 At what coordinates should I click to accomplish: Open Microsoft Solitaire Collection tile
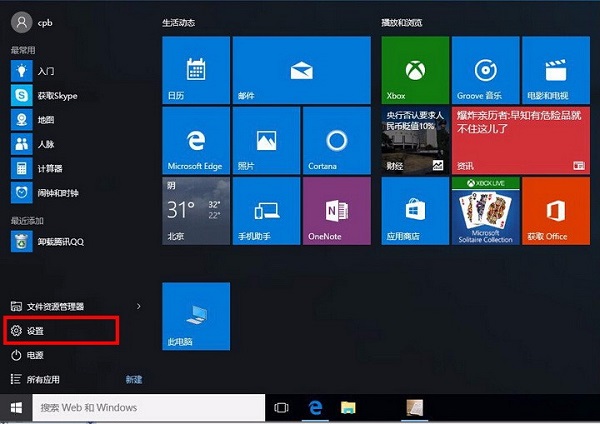coord(484,211)
